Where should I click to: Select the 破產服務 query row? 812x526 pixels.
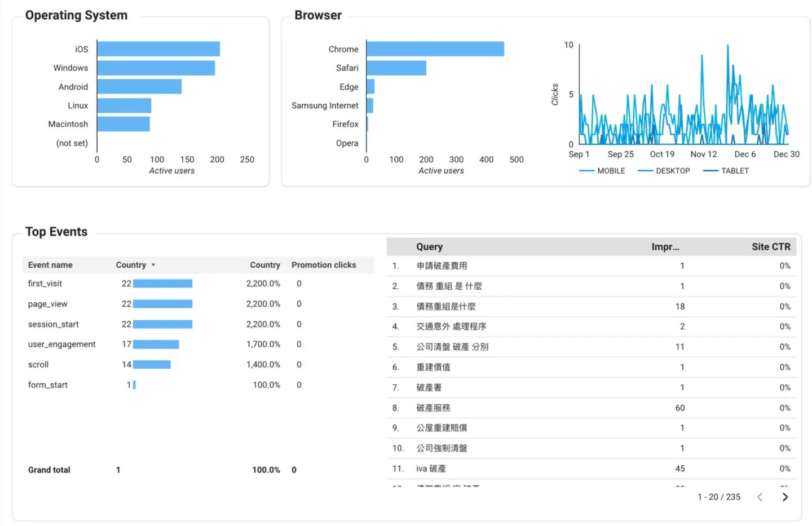coord(433,408)
